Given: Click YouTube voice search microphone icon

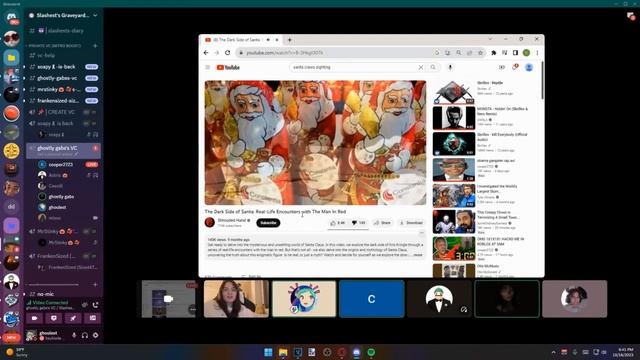Looking at the screenshot, I should 450,67.
